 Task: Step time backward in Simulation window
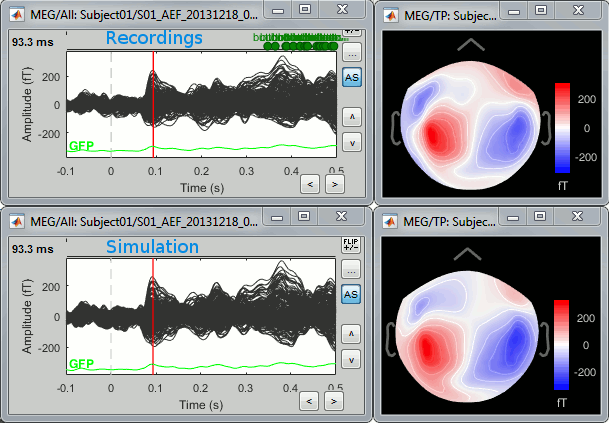point(311,401)
